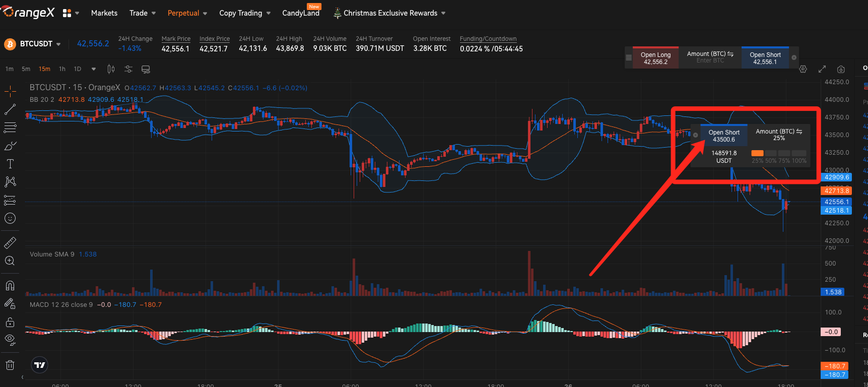Image resolution: width=868 pixels, height=387 pixels.
Task: Click Open Short at 43500.6
Action: tap(724, 136)
